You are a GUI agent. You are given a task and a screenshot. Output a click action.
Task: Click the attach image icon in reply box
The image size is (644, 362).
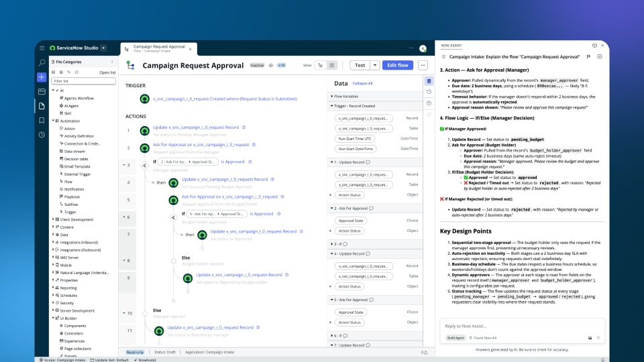point(590,338)
